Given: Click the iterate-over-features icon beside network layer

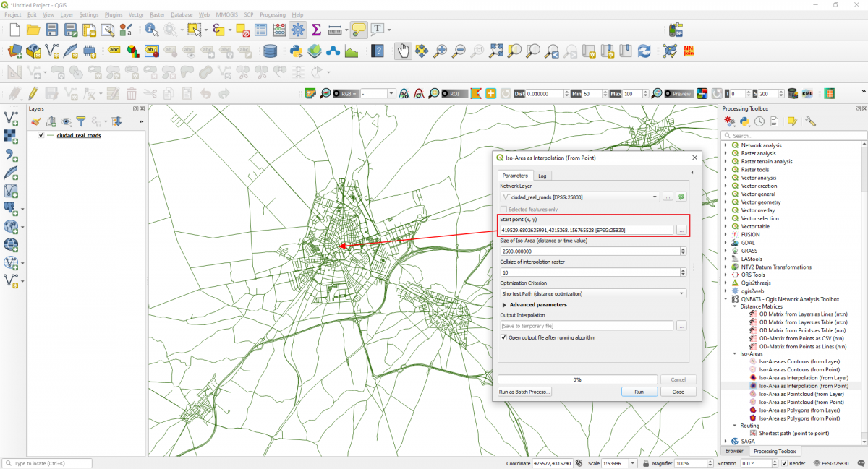Looking at the screenshot, I should [681, 197].
